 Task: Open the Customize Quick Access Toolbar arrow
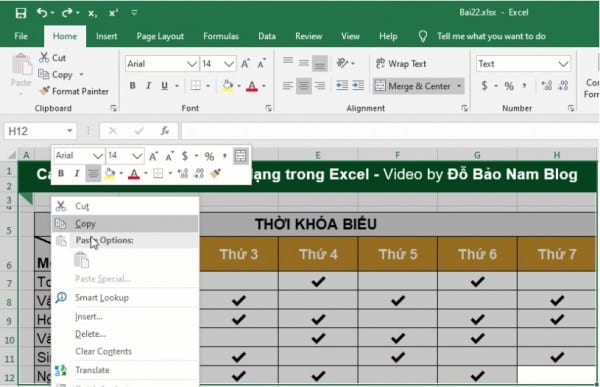(x=134, y=13)
